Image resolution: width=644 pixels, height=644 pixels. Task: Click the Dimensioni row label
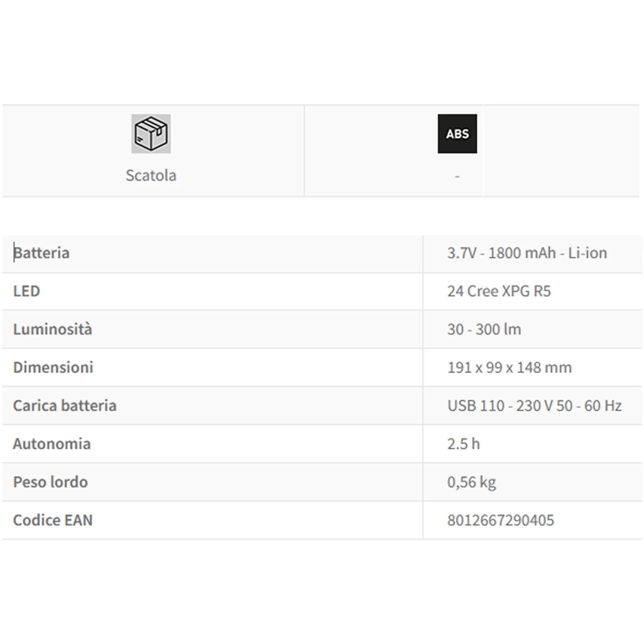point(53,367)
